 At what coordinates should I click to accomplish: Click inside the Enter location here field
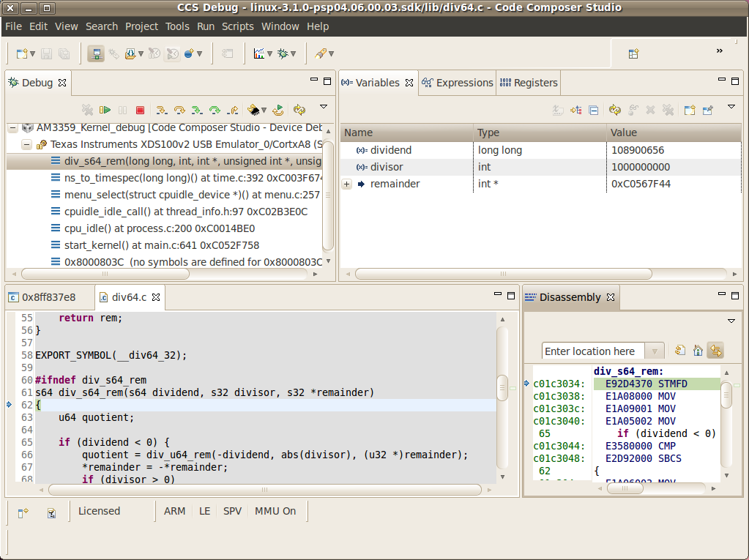tap(593, 351)
